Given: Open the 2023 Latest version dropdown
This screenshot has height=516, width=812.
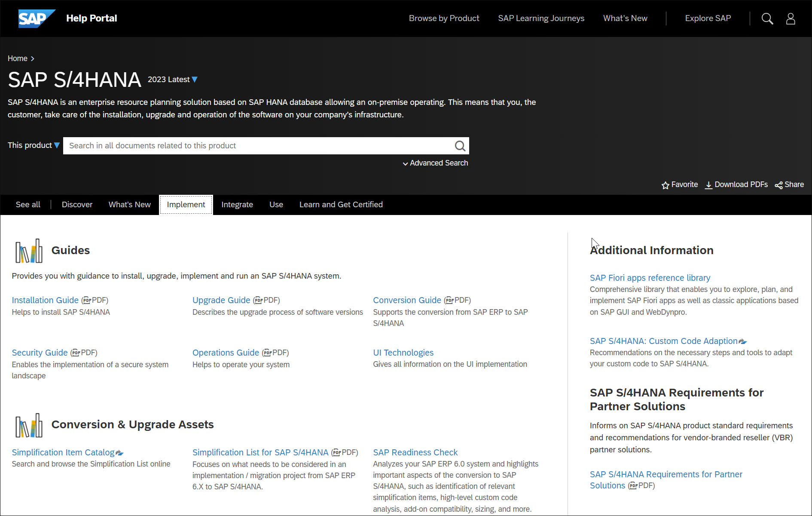Looking at the screenshot, I should pyautogui.click(x=173, y=80).
